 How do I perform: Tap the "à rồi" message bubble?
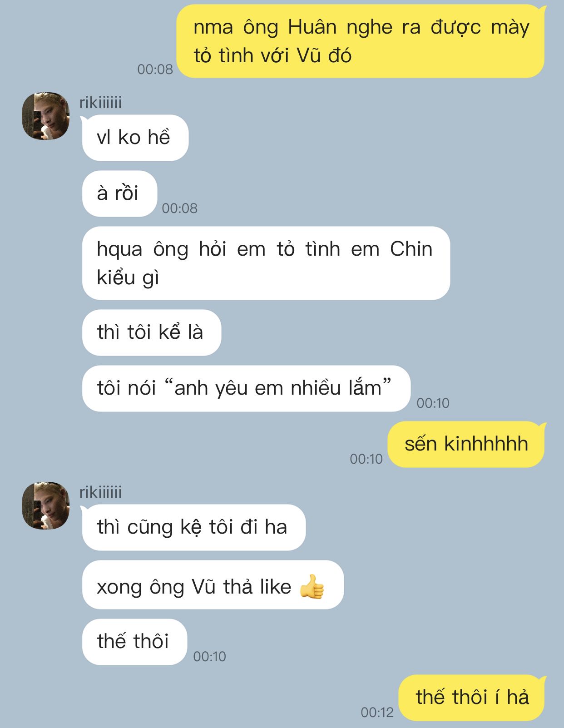(x=119, y=193)
